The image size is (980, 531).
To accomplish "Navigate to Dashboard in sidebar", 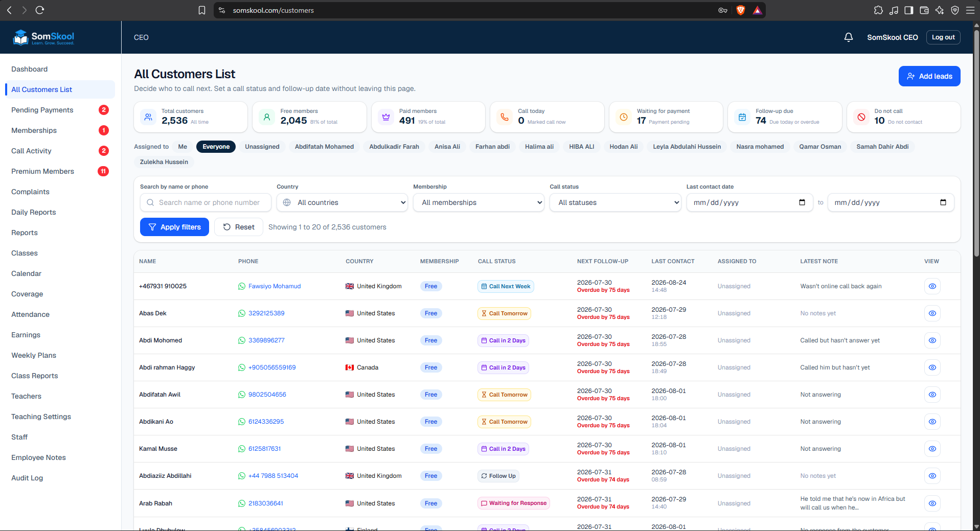I will click(60, 69).
